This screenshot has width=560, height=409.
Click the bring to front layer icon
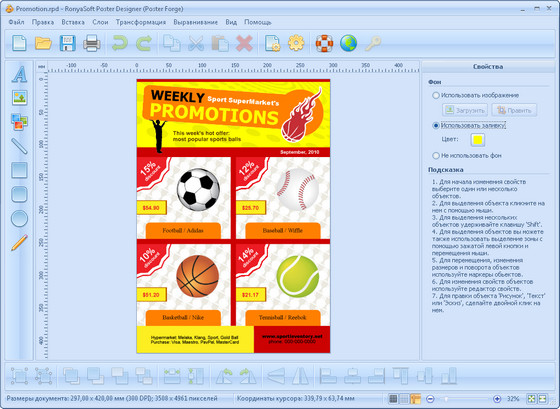coord(71,376)
